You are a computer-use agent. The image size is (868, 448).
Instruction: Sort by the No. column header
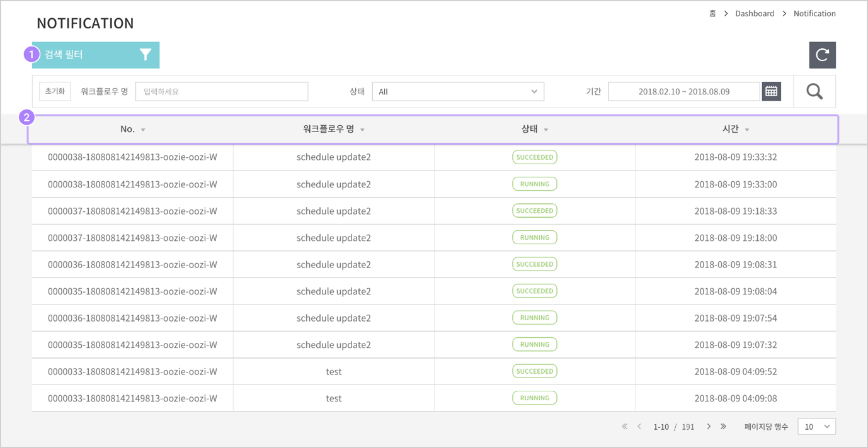pyautogui.click(x=133, y=129)
